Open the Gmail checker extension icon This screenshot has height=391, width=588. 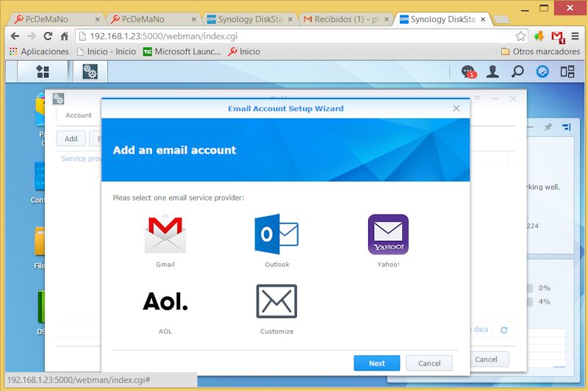tap(558, 37)
